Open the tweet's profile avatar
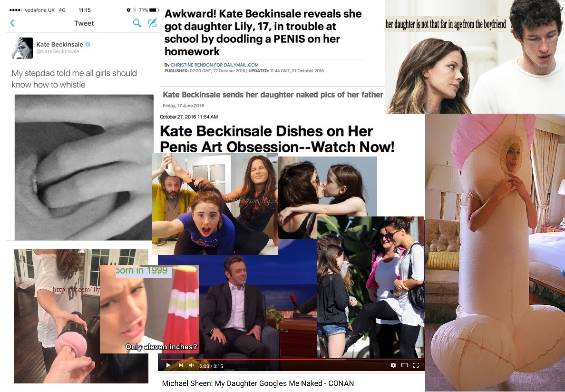 (22, 48)
